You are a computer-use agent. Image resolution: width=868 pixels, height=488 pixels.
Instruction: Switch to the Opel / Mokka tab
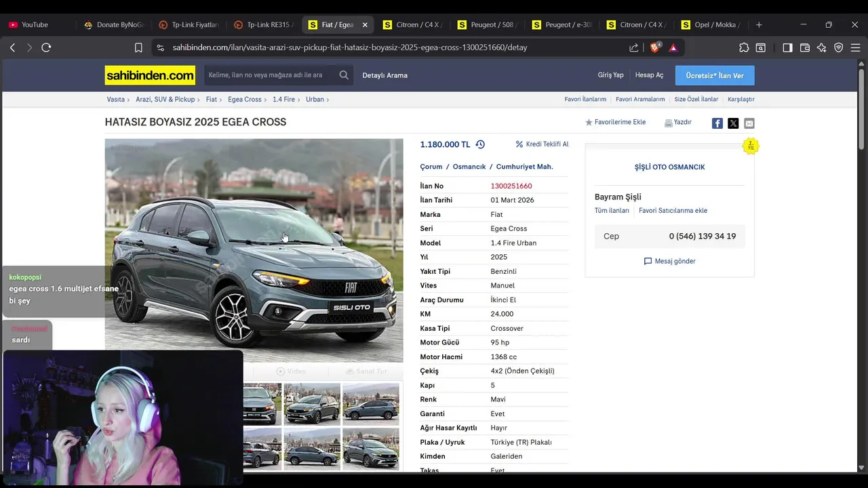point(711,24)
